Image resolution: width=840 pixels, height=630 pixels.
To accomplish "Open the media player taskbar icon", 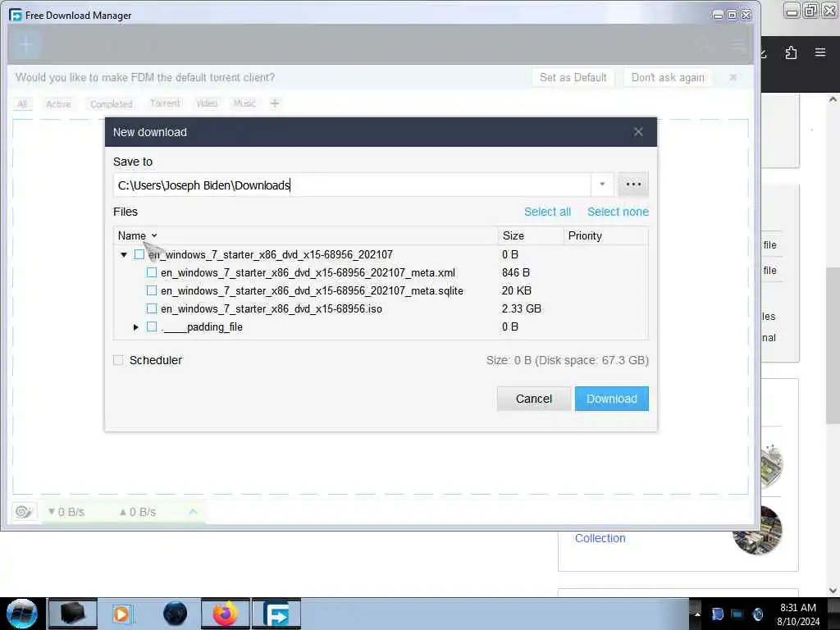I will tap(121, 614).
